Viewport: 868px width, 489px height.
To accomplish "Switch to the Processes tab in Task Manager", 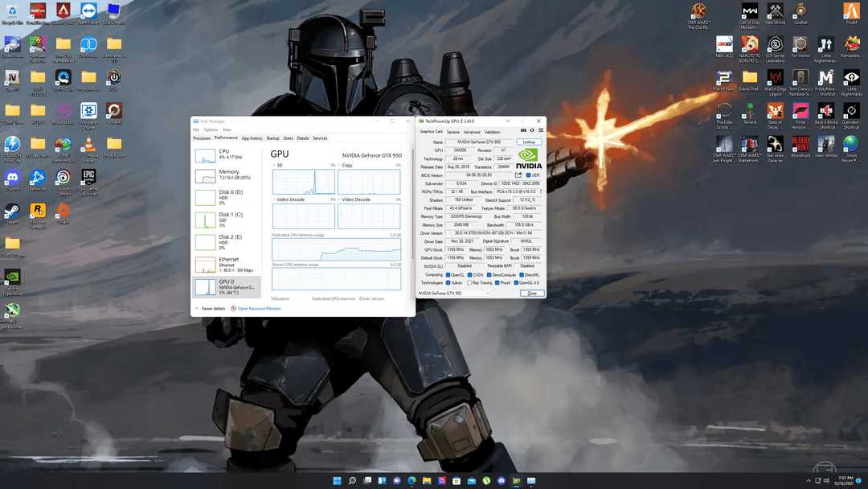I will (202, 138).
